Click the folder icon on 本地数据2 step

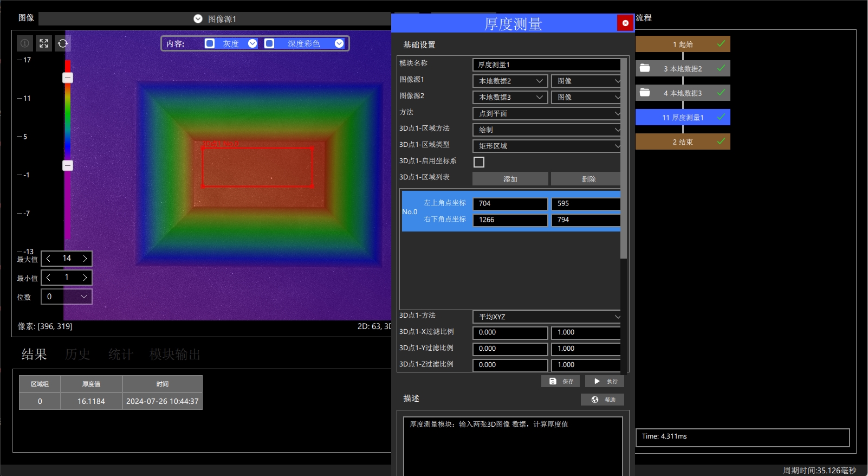point(645,68)
